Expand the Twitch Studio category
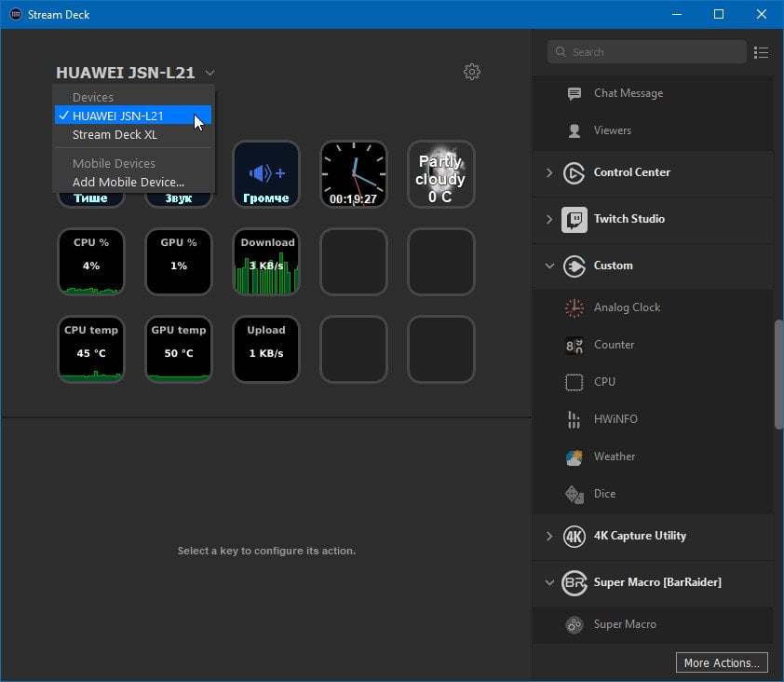The width and height of the screenshot is (784, 682). coord(549,220)
